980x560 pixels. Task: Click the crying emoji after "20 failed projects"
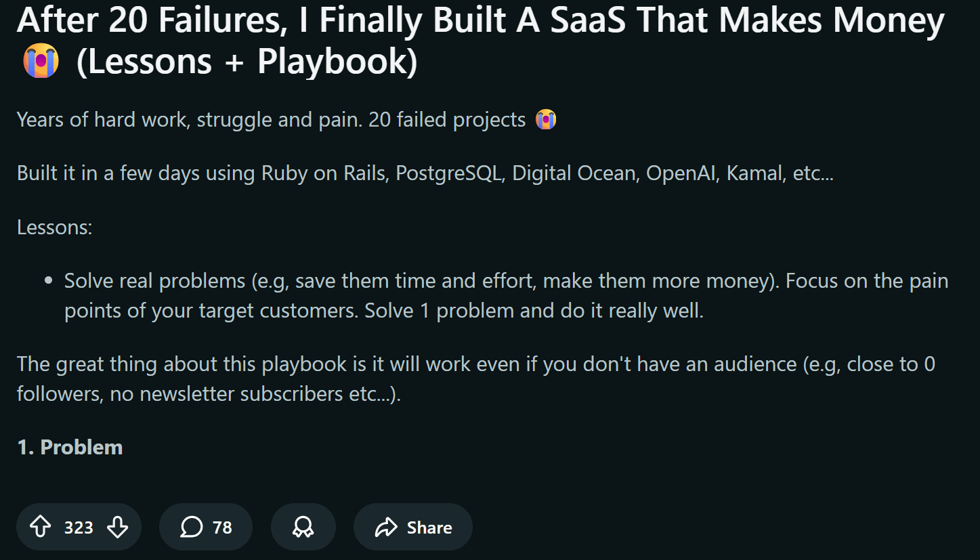pyautogui.click(x=546, y=120)
